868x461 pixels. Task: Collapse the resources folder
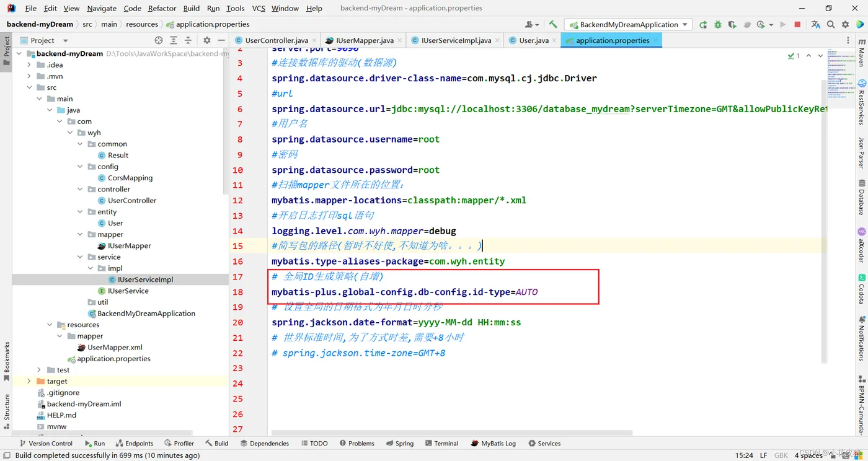(50, 325)
